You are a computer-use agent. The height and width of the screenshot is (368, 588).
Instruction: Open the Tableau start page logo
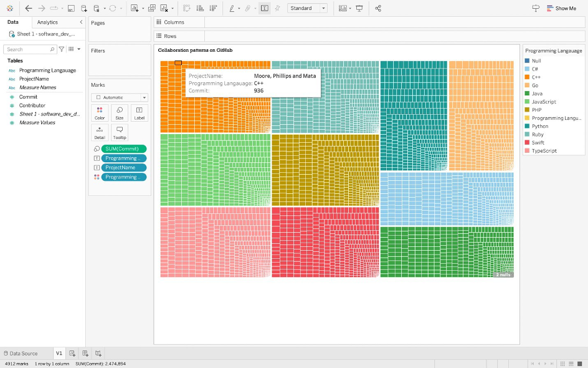[x=10, y=8]
